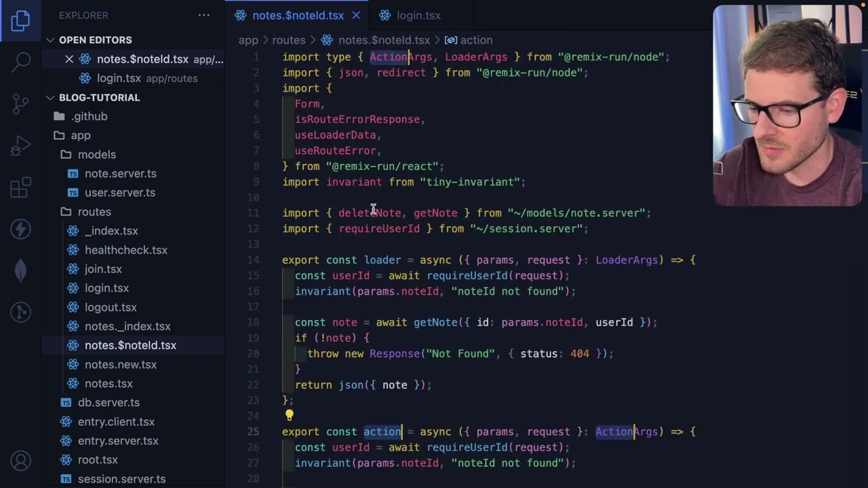Collapse the BLOG-TUTORIAL section

pos(50,98)
